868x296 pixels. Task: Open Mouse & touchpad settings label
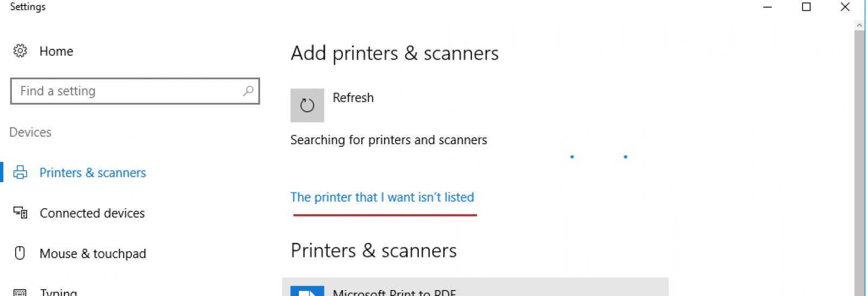(x=93, y=254)
